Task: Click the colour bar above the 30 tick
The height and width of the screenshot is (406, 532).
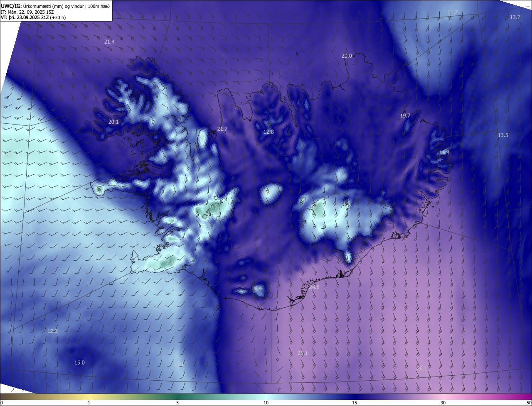Action: [x=443, y=396]
